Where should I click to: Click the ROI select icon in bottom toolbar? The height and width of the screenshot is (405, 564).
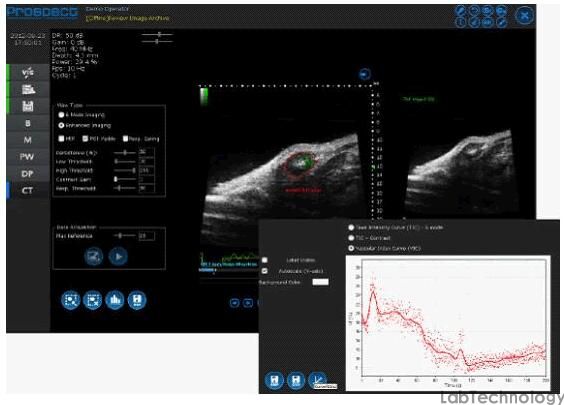70,300
